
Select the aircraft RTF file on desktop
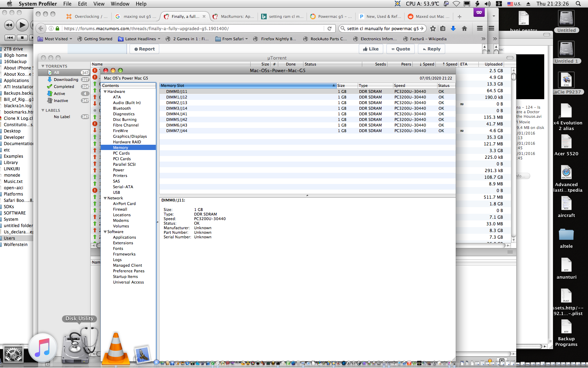point(566,207)
